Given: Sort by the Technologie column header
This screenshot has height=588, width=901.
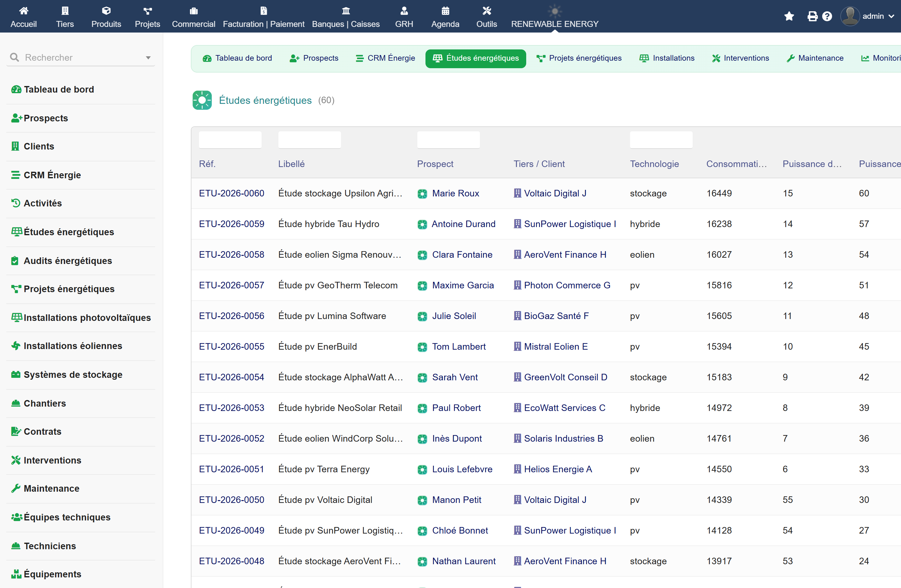Looking at the screenshot, I should [x=654, y=164].
